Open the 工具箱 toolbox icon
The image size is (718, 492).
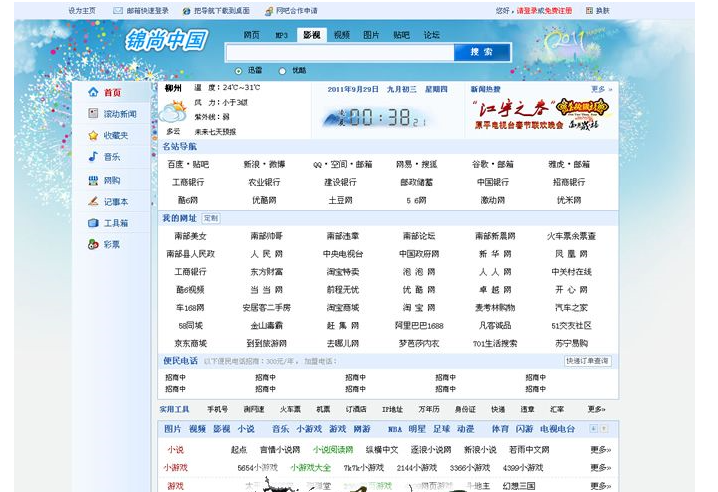(93, 223)
